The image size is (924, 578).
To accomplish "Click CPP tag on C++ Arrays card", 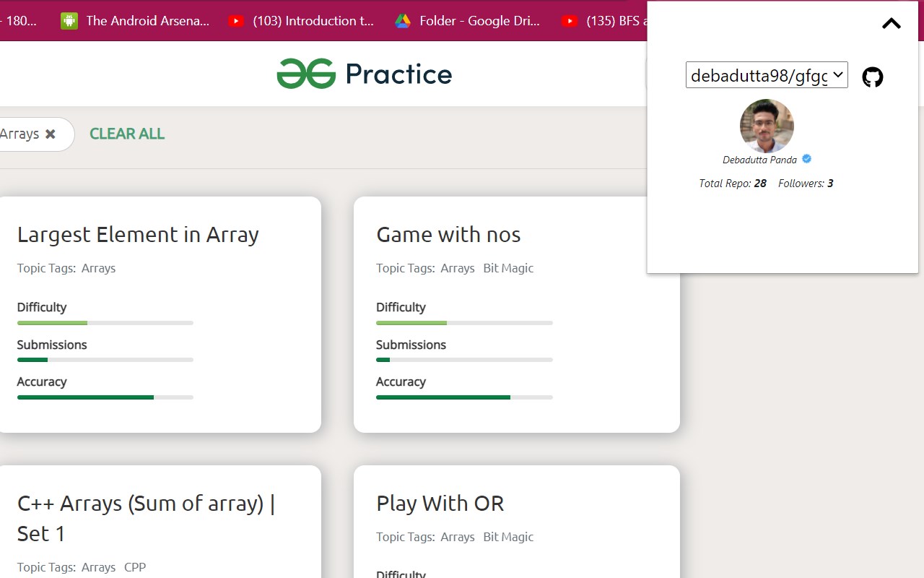I will (x=135, y=567).
